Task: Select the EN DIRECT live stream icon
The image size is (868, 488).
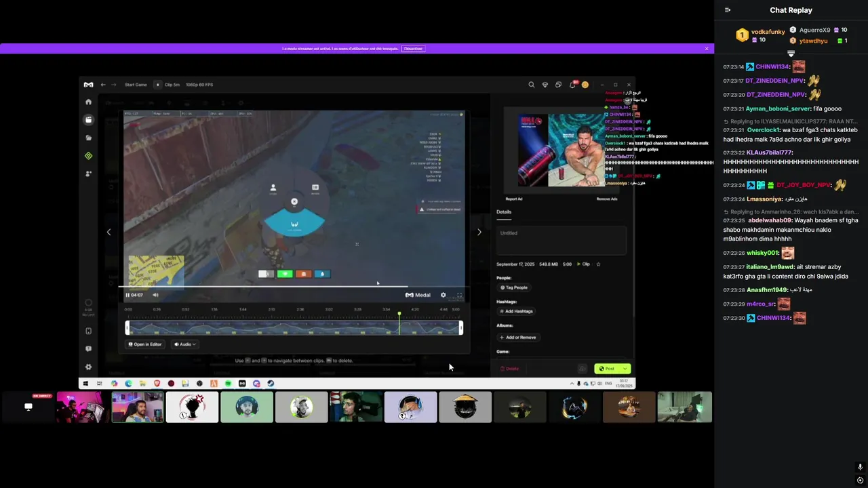Action: (x=28, y=407)
